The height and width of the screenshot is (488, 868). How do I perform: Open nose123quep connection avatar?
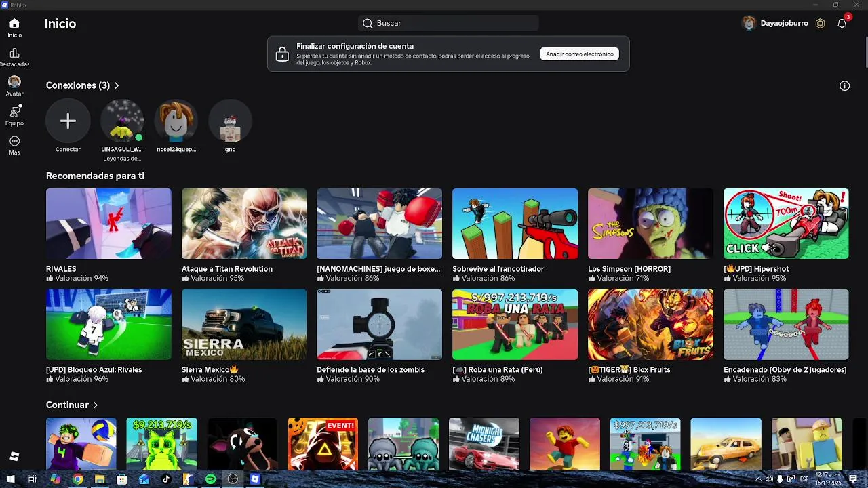[176, 121]
